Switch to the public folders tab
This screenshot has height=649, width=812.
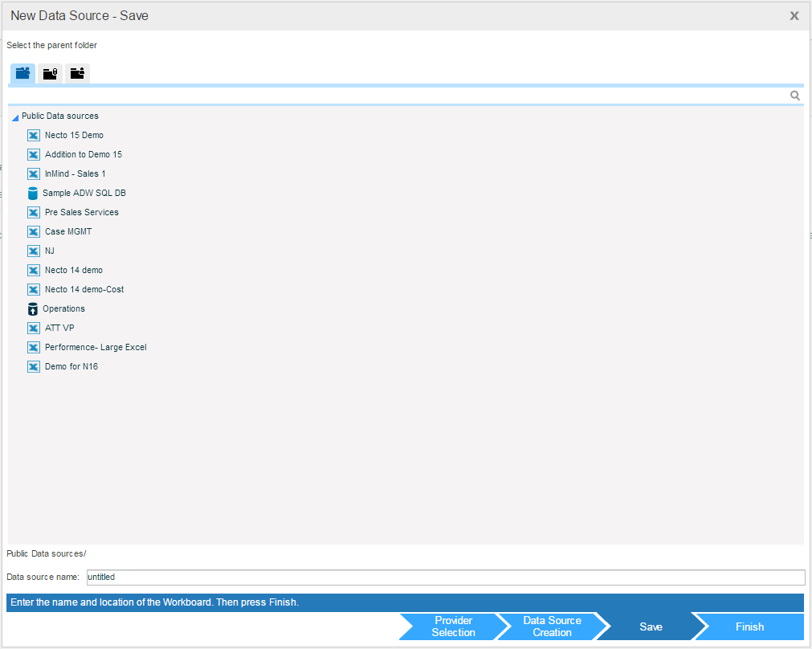coord(22,73)
